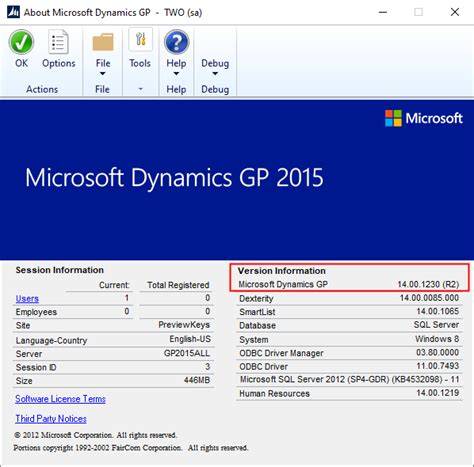Viewport: 474px width, 467px height.
Task: Click the Size value 446MB
Action: 197,380
